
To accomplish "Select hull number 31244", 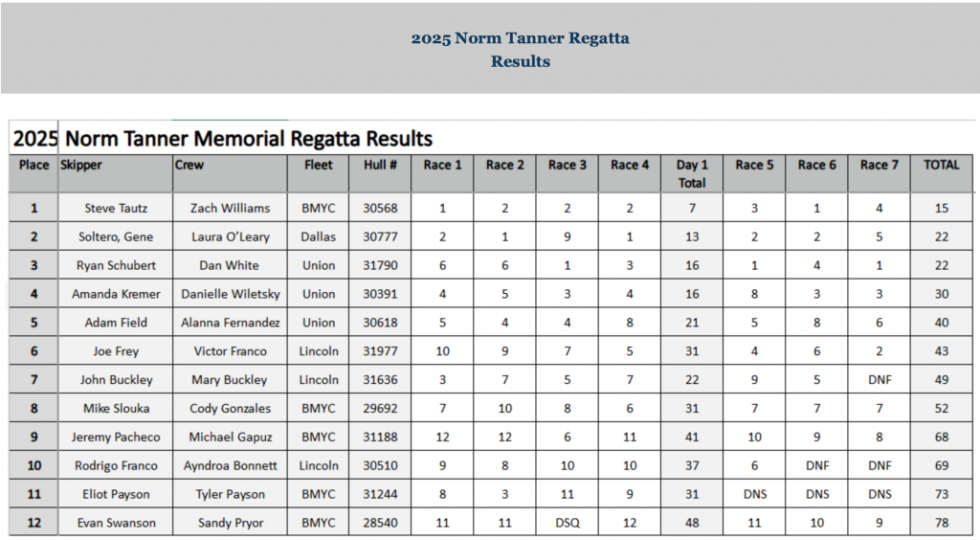I will tap(380, 495).
